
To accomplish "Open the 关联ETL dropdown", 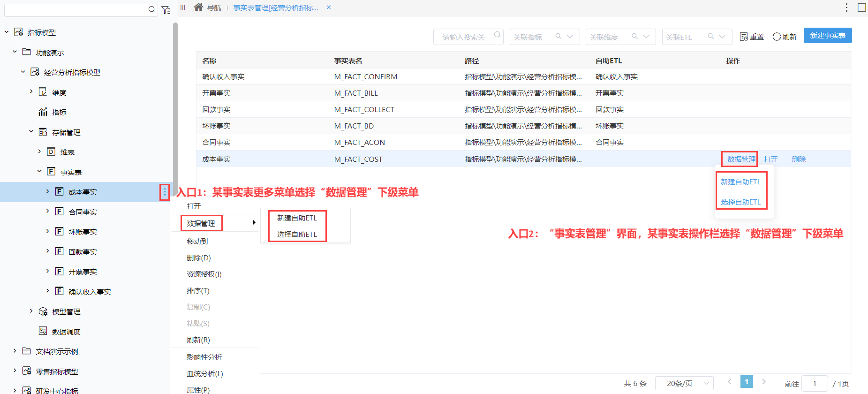I will click(x=697, y=37).
